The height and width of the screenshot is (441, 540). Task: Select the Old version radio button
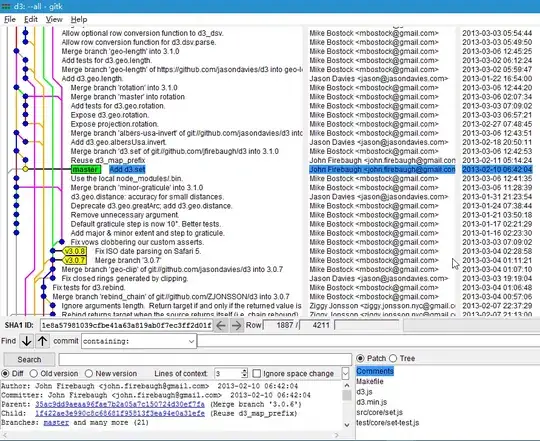(33, 374)
